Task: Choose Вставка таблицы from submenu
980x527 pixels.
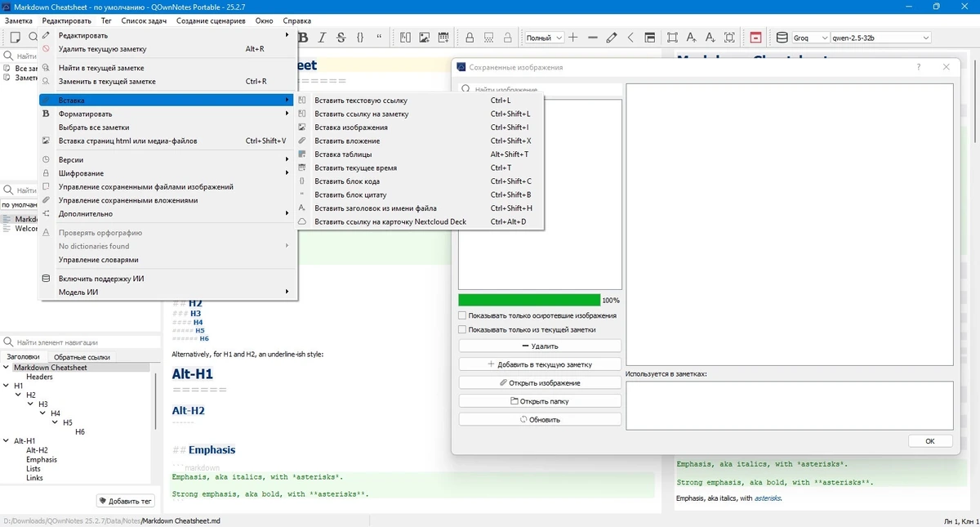Action: click(x=421, y=154)
